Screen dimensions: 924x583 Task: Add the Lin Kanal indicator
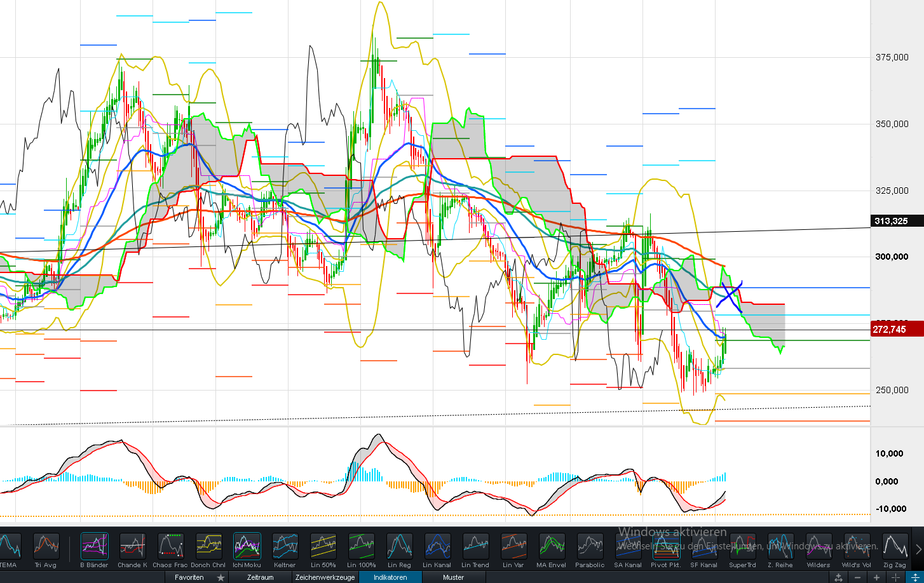(x=437, y=550)
